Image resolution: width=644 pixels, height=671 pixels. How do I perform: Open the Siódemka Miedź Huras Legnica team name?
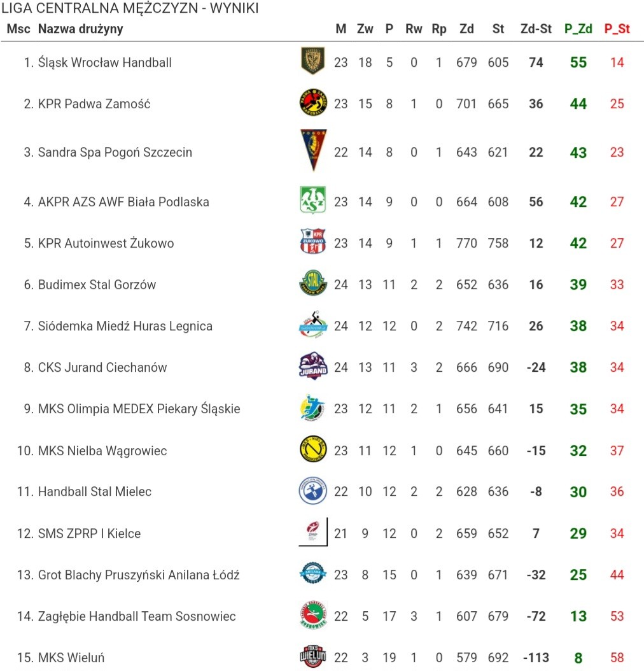(125, 326)
